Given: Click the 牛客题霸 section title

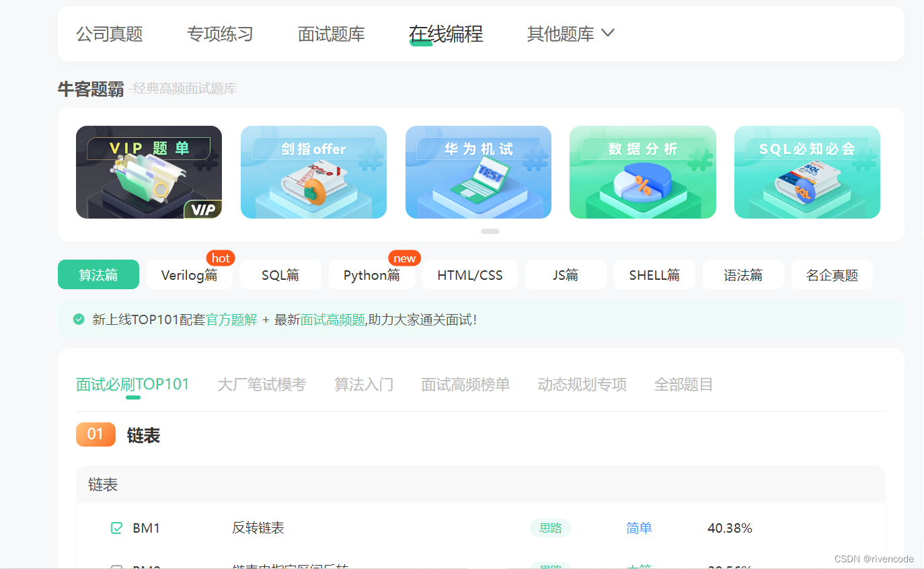Looking at the screenshot, I should coord(91,89).
